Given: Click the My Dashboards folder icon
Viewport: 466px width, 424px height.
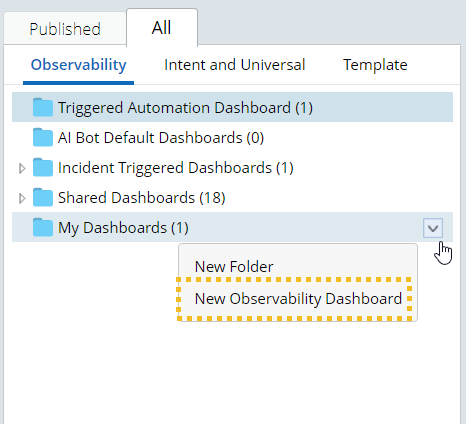Looking at the screenshot, I should point(43,227).
